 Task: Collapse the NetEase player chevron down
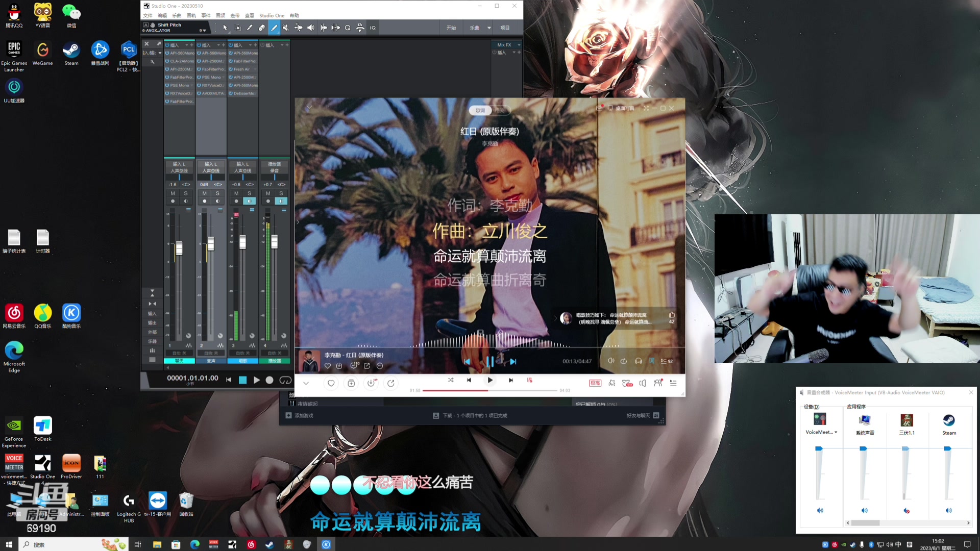(306, 383)
